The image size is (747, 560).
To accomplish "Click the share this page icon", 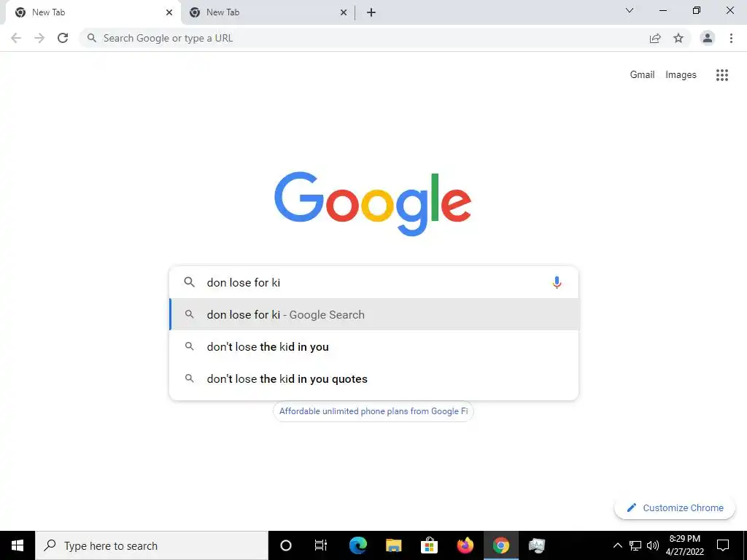I will [x=655, y=38].
